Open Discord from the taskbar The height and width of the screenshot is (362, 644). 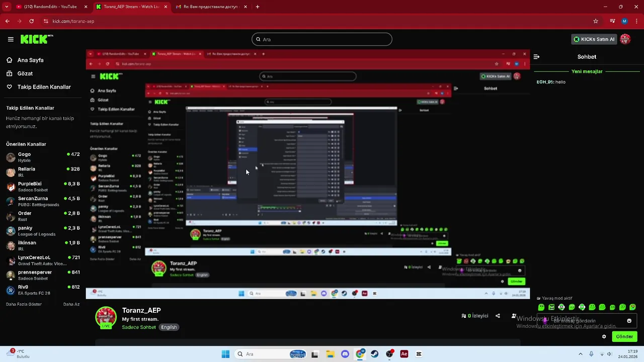click(x=345, y=354)
